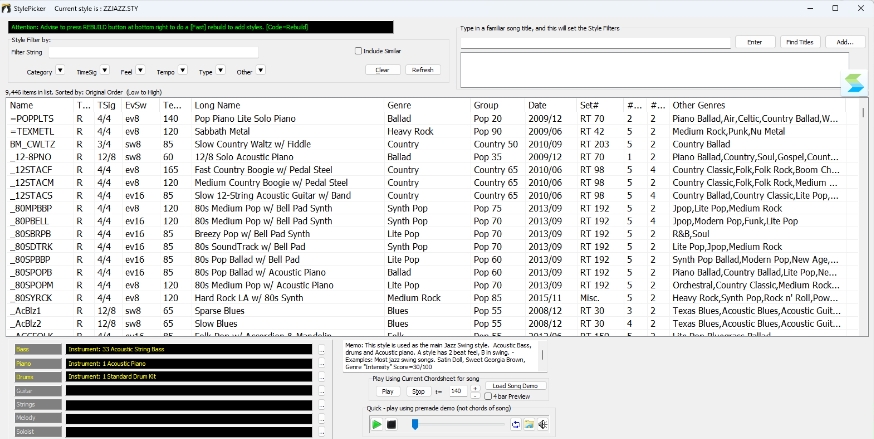Click the penguin app icon in title bar
874x439 pixels.
[x=6, y=8]
